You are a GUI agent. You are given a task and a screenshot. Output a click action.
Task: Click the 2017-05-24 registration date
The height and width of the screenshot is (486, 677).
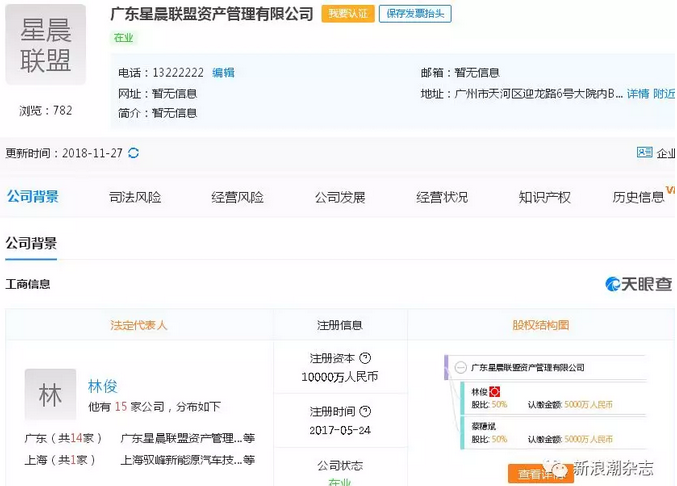point(340,430)
